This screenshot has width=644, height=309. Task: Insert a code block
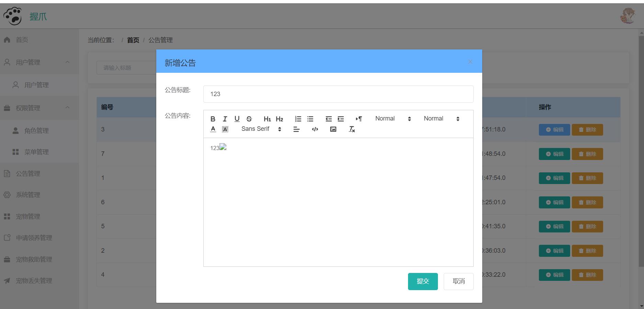click(x=315, y=129)
